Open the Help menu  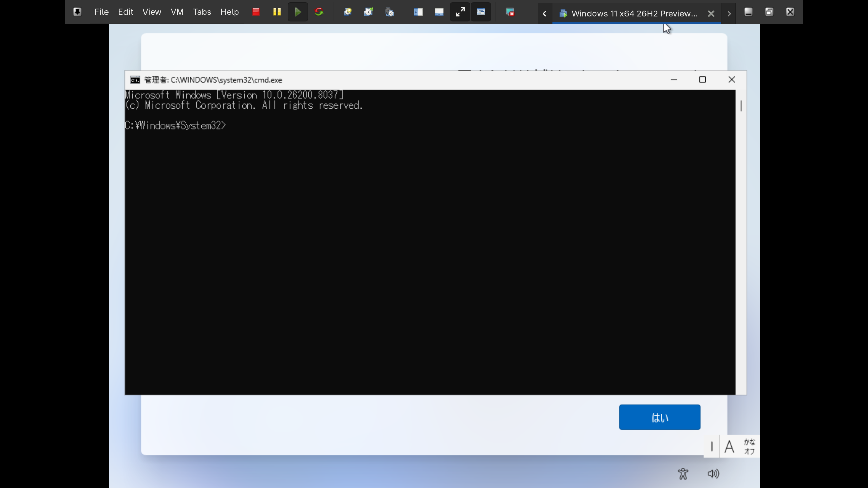pos(230,12)
